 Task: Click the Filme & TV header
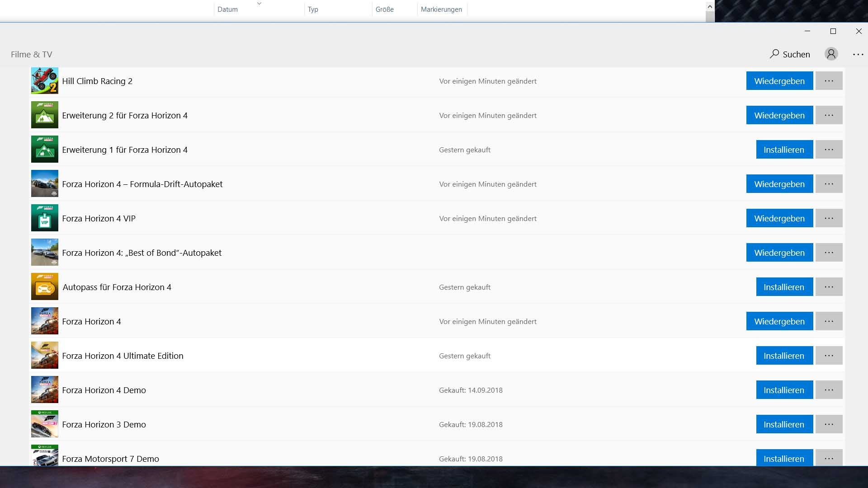coord(32,54)
